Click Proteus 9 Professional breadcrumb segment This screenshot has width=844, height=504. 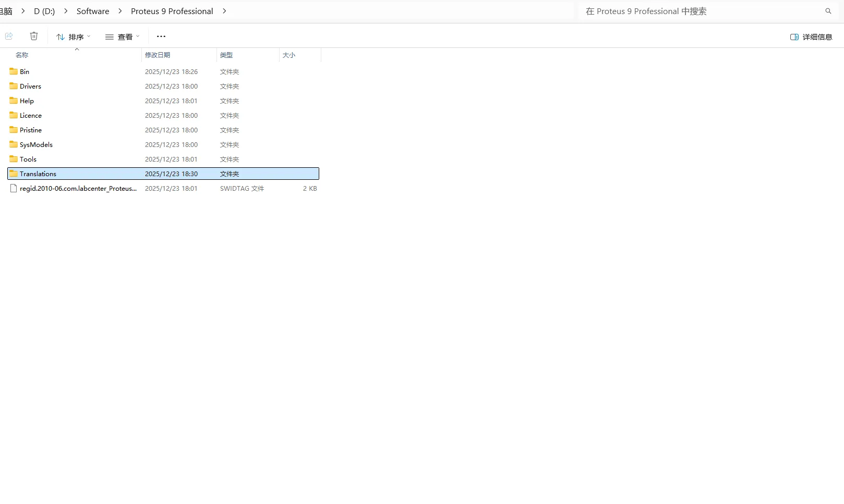tap(172, 11)
